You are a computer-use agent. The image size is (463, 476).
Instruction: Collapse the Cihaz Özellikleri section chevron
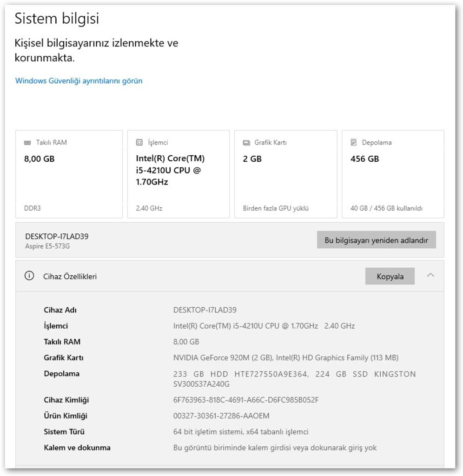coord(430,275)
